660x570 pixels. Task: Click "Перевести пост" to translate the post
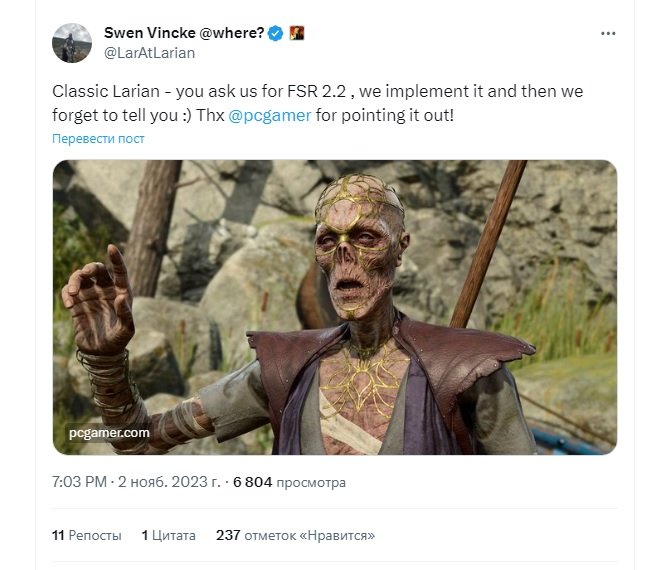pyautogui.click(x=98, y=139)
